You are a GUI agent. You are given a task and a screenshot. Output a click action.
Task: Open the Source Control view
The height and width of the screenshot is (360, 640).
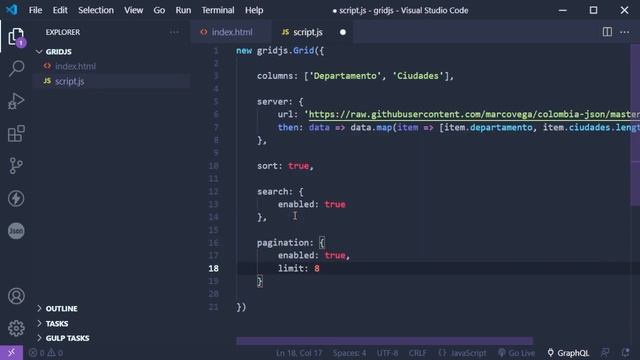[16, 166]
